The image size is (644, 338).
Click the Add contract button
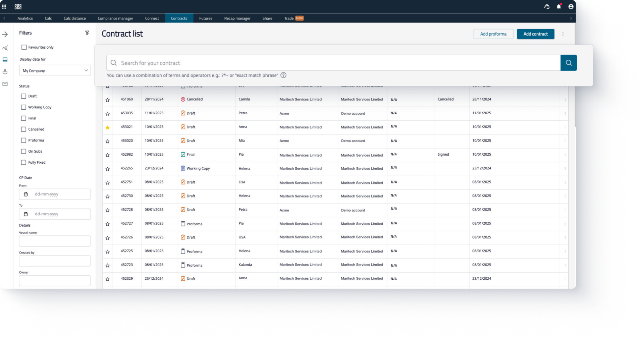[535, 34]
